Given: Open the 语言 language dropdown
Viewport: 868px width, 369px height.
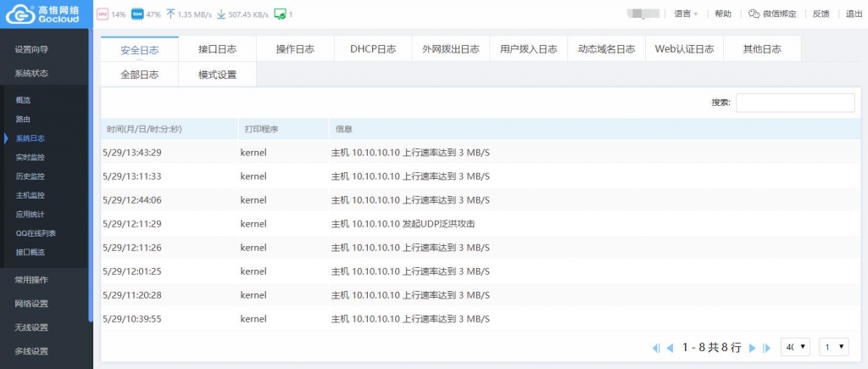Looking at the screenshot, I should coord(686,14).
